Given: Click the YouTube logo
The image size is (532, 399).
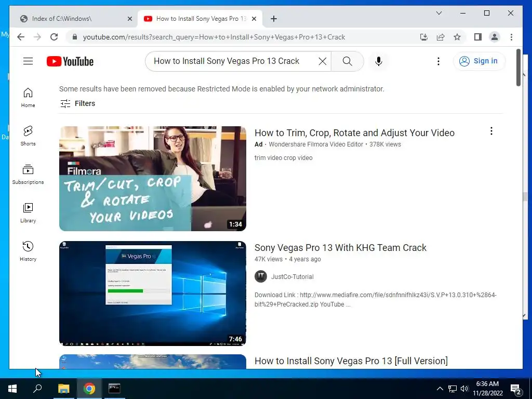Looking at the screenshot, I should point(70,61).
